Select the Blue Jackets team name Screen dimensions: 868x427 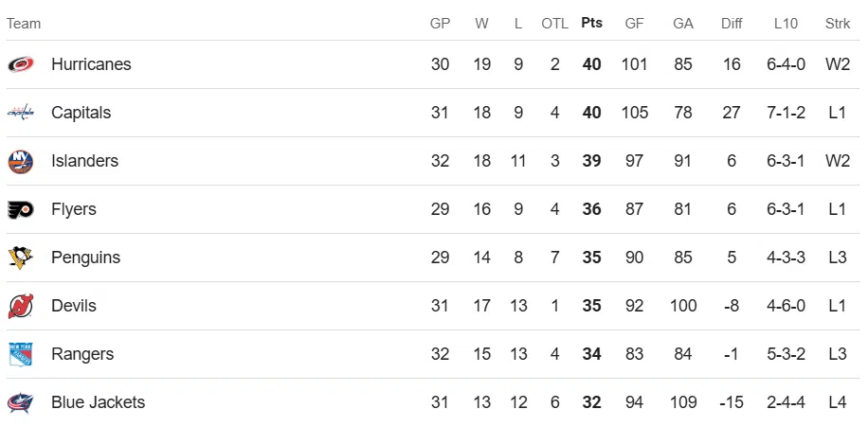point(98,402)
